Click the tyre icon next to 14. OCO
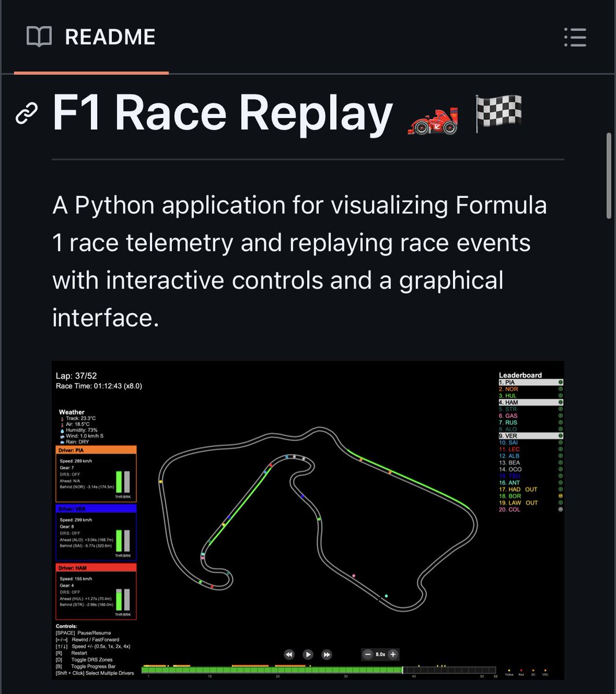The width and height of the screenshot is (616, 694). pos(560,469)
